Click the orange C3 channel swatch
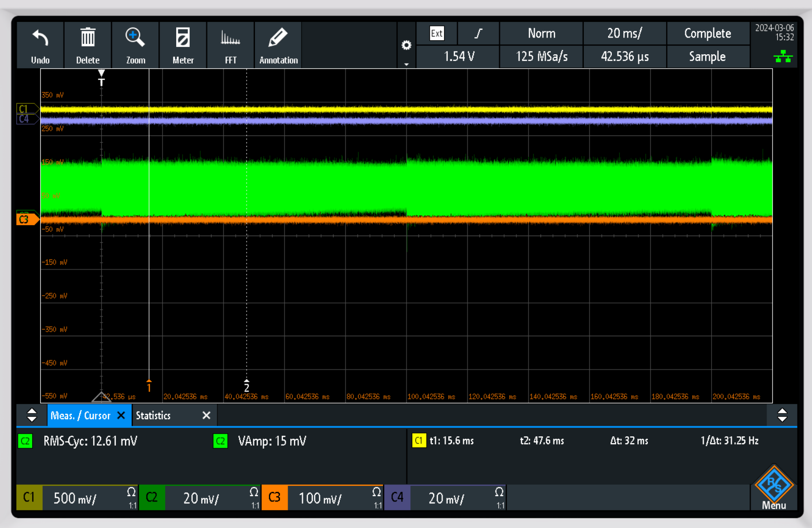 275,498
